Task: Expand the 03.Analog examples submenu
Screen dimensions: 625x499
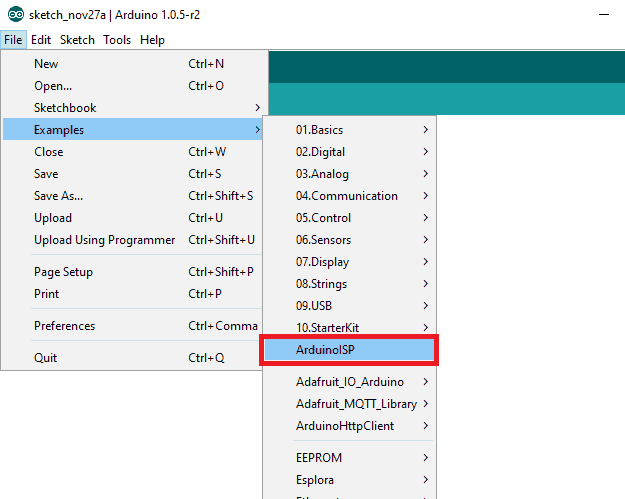Action: 350,174
